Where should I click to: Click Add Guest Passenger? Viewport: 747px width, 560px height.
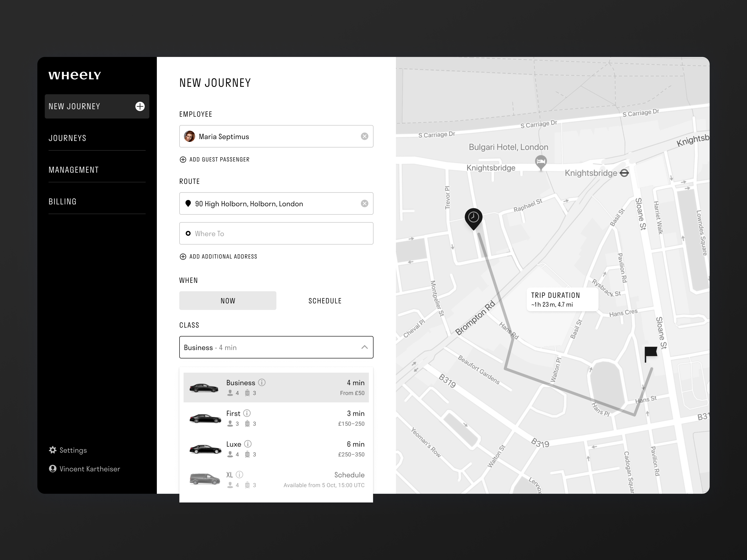tap(215, 160)
